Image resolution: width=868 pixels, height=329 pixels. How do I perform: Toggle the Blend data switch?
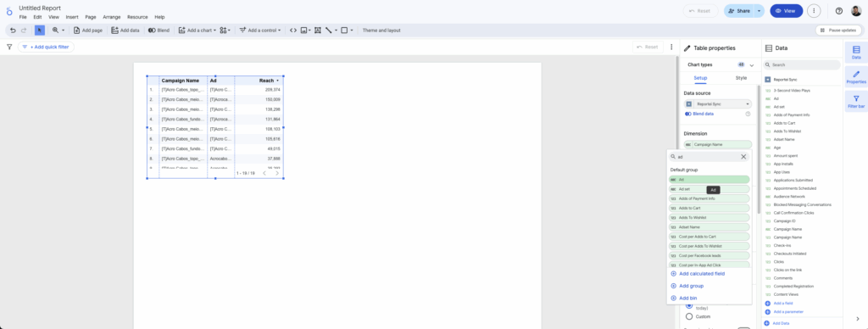coord(688,114)
